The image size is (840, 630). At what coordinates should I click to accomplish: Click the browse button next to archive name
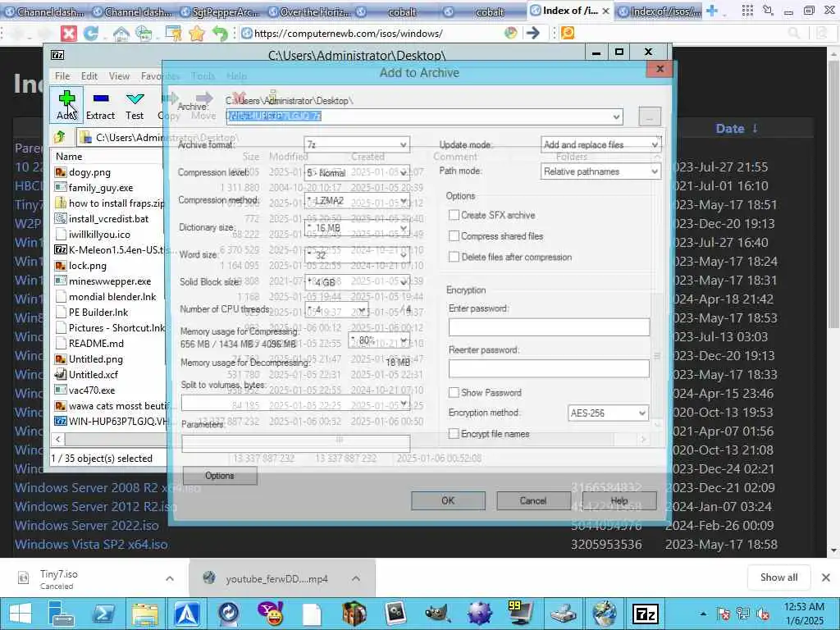pos(650,116)
